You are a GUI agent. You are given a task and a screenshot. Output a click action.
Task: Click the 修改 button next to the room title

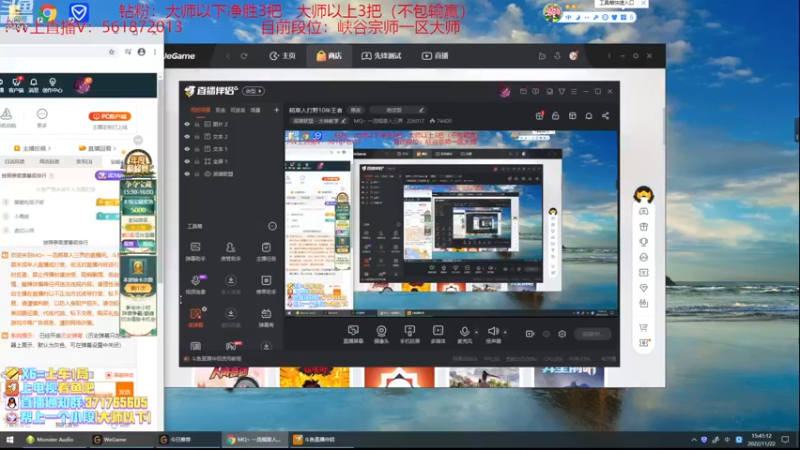[x=356, y=110]
